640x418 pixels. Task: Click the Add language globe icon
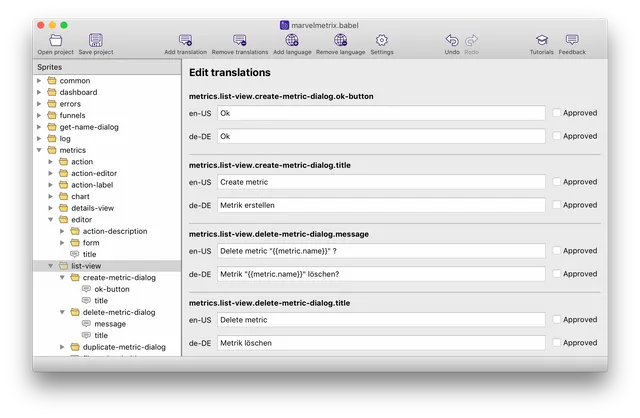292,40
